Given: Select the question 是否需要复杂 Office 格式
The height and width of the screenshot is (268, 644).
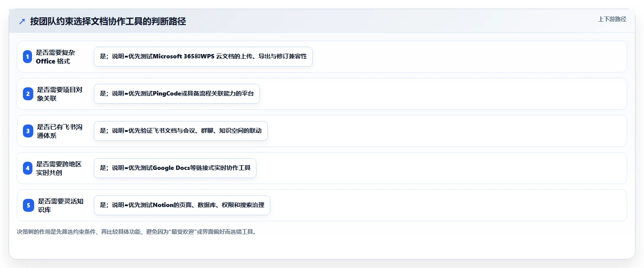Looking at the screenshot, I should (x=55, y=57).
